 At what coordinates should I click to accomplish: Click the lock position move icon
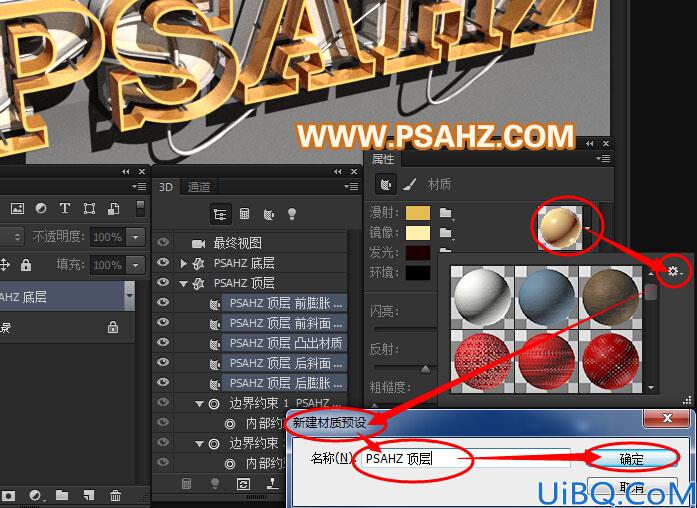click(x=4, y=265)
